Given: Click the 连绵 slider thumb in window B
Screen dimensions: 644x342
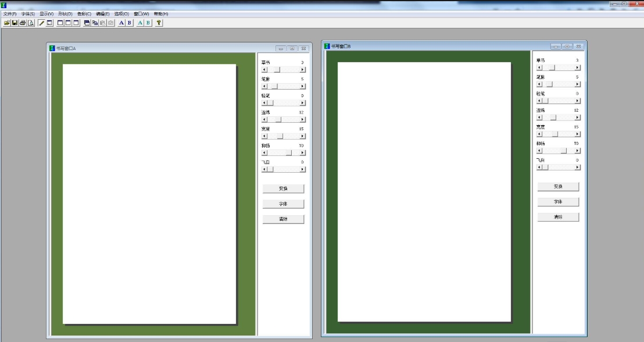Looking at the screenshot, I should [553, 117].
